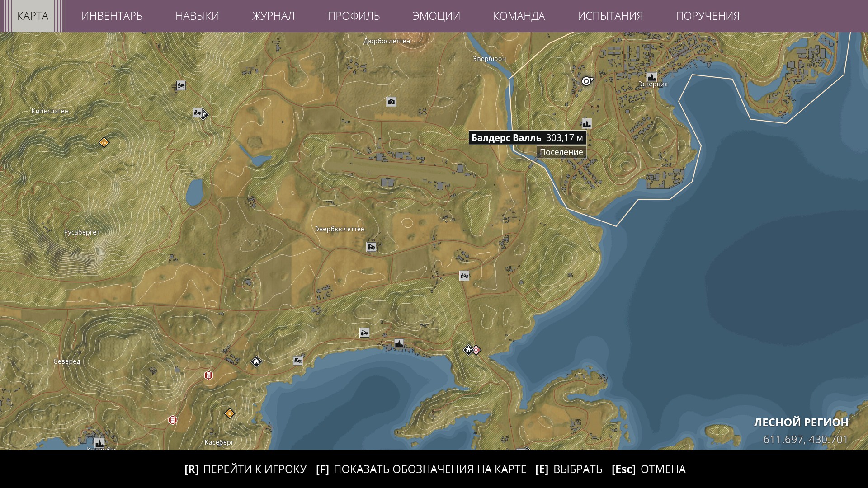Click the Кильслаген map label
868x488 pixels.
coord(50,111)
